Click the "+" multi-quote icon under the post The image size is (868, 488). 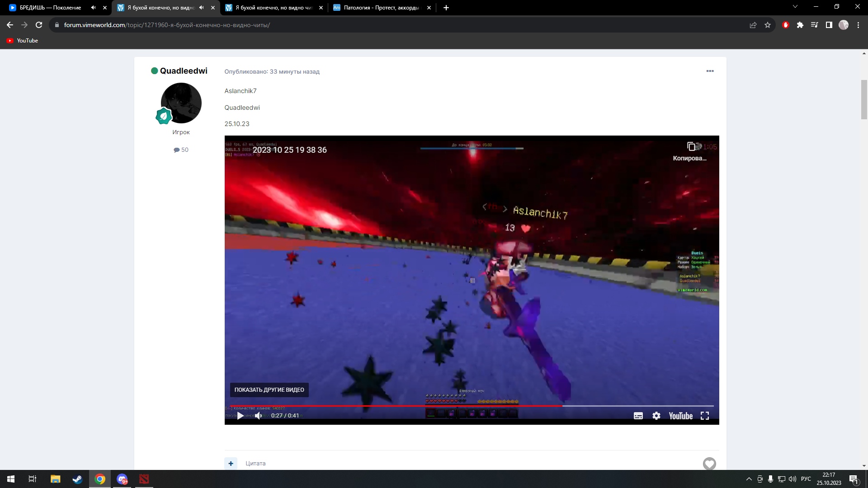tap(231, 463)
